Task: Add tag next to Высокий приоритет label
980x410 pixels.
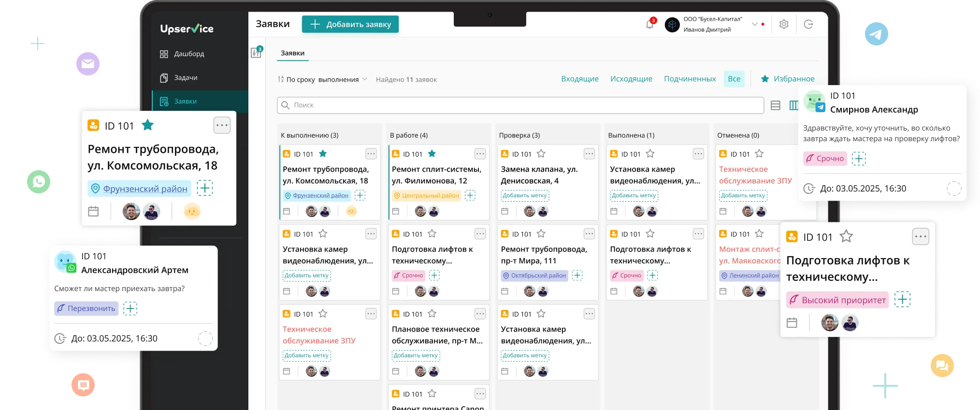Action: click(x=902, y=300)
